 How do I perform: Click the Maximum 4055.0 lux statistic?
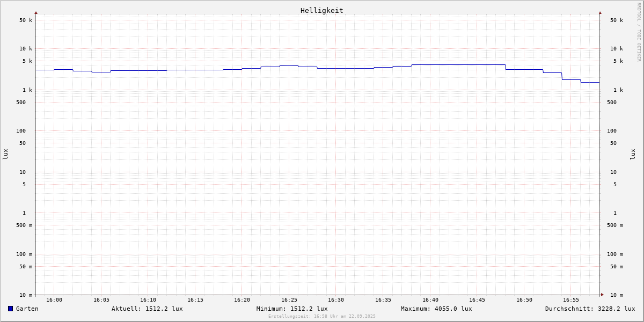(436, 309)
